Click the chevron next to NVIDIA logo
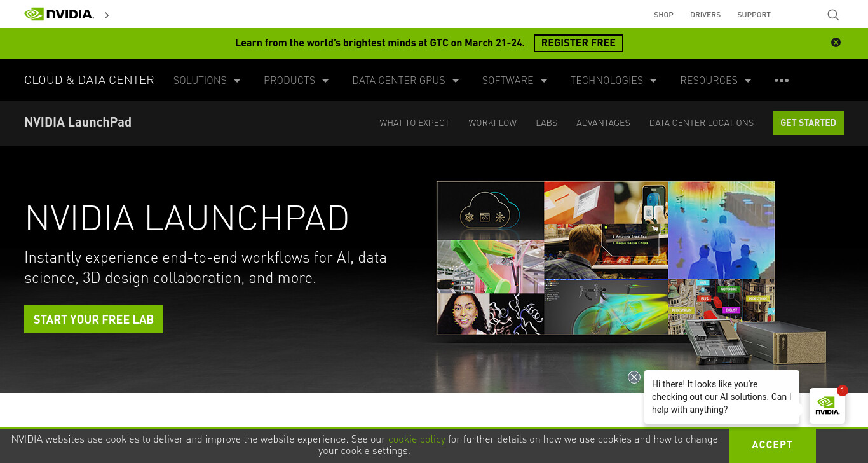Image resolution: width=868 pixels, height=463 pixels. click(107, 15)
